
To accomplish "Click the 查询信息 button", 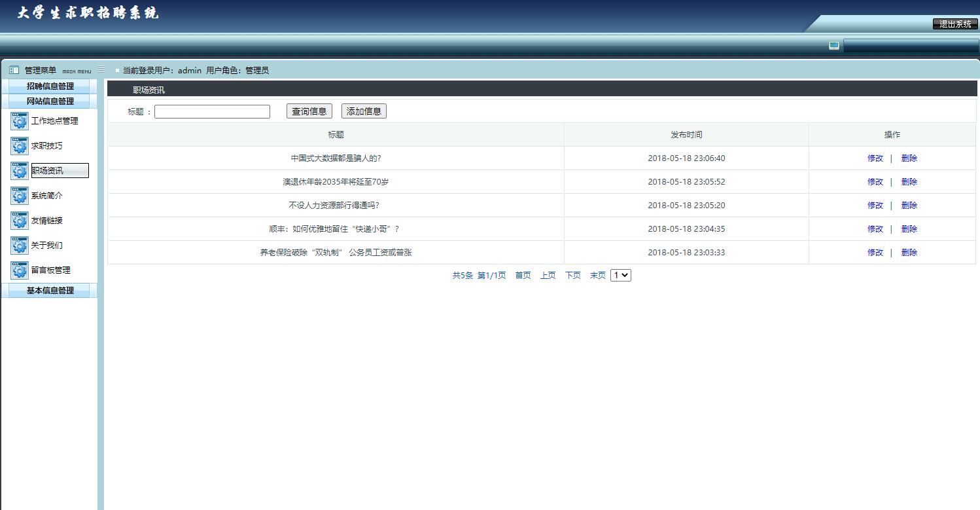I will (309, 111).
